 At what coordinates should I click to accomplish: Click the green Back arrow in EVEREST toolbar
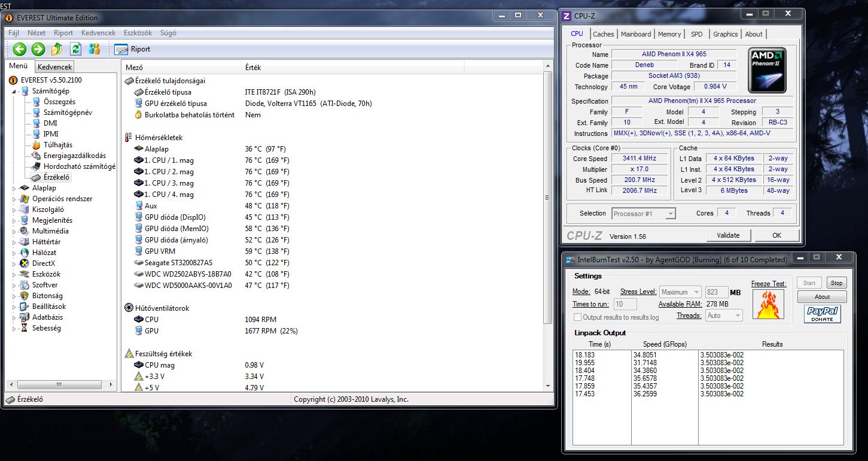pyautogui.click(x=20, y=49)
